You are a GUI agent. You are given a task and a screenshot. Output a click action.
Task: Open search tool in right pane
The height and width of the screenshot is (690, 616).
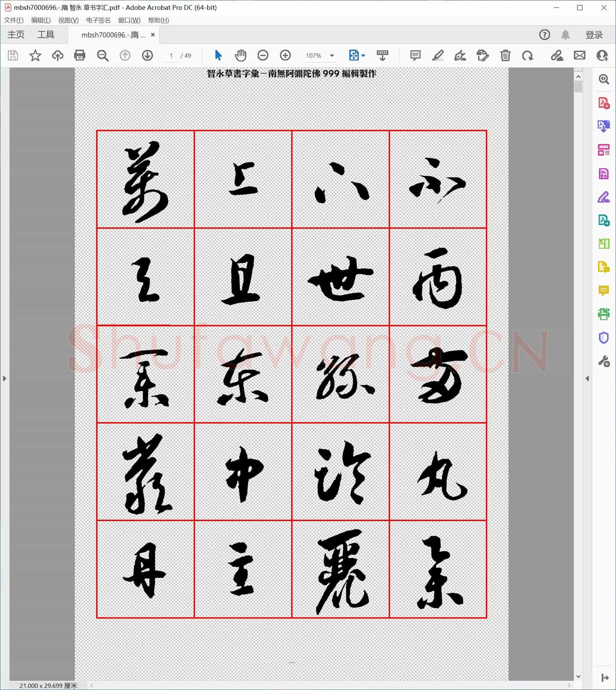603,79
